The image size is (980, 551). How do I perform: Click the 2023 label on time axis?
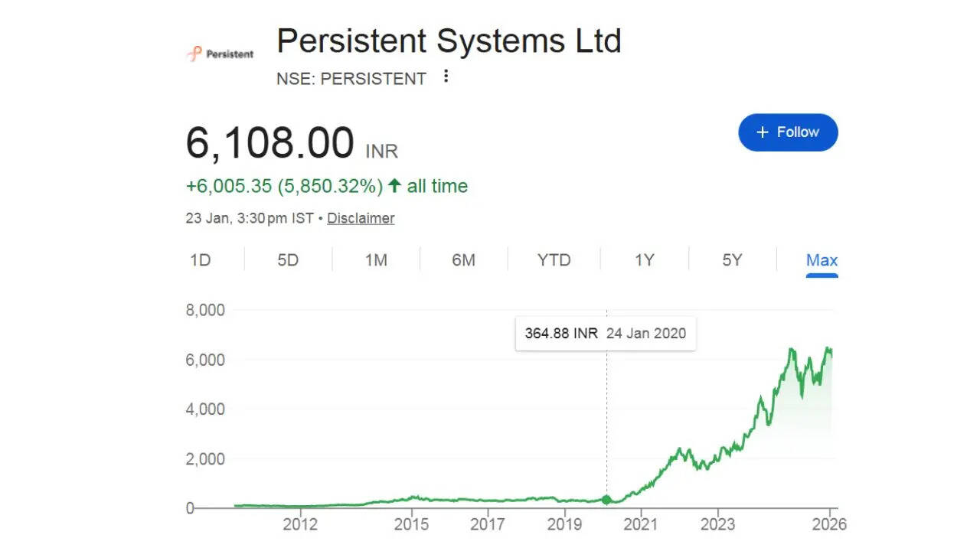[x=717, y=524]
